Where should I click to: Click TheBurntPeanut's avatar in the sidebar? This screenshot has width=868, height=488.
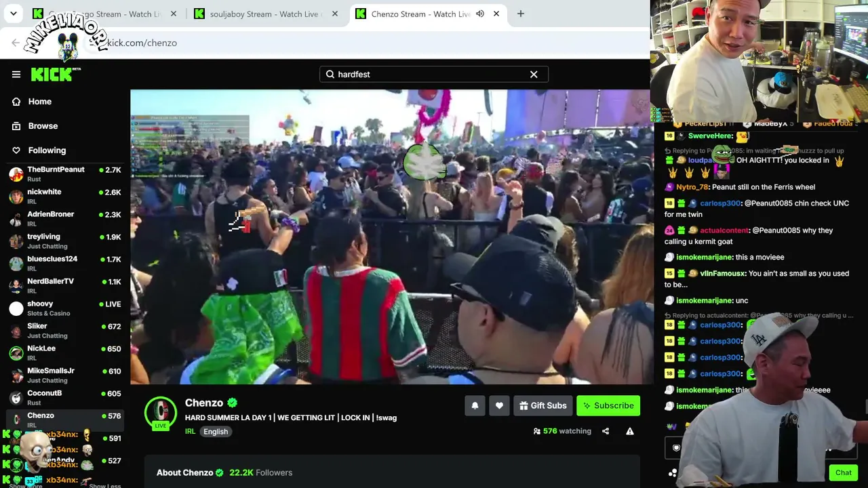tap(16, 174)
